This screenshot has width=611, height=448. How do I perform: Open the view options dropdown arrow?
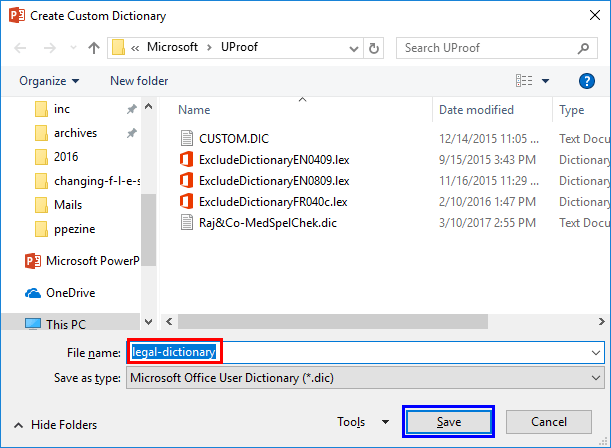click(546, 81)
